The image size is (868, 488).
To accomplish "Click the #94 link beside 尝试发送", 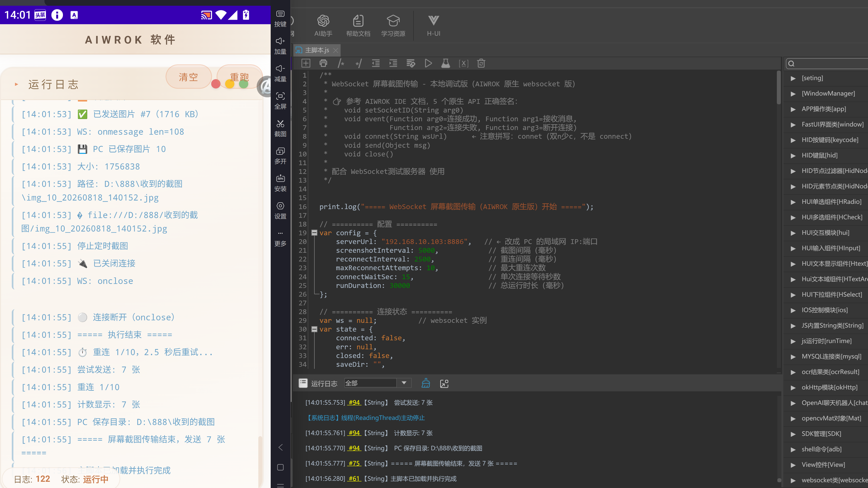I will tap(354, 402).
